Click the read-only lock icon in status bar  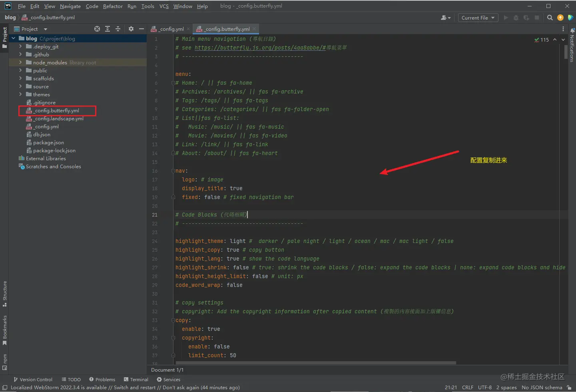click(569, 387)
